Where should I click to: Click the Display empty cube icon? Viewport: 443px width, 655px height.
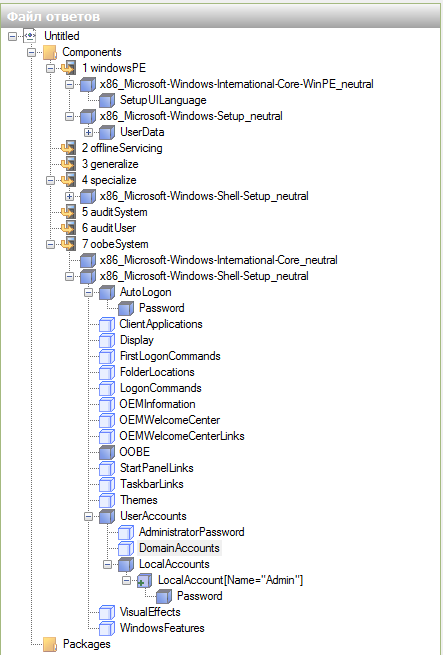coord(107,340)
